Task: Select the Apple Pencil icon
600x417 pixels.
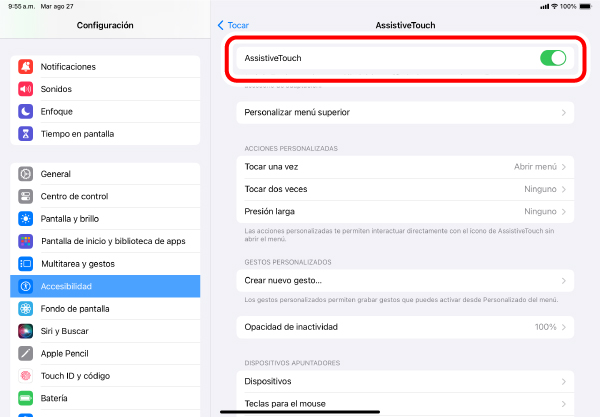Action: click(26, 353)
